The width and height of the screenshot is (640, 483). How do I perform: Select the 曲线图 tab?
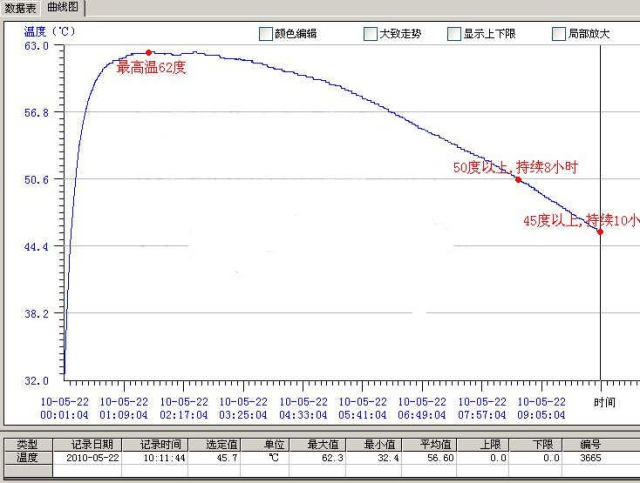pos(63,8)
